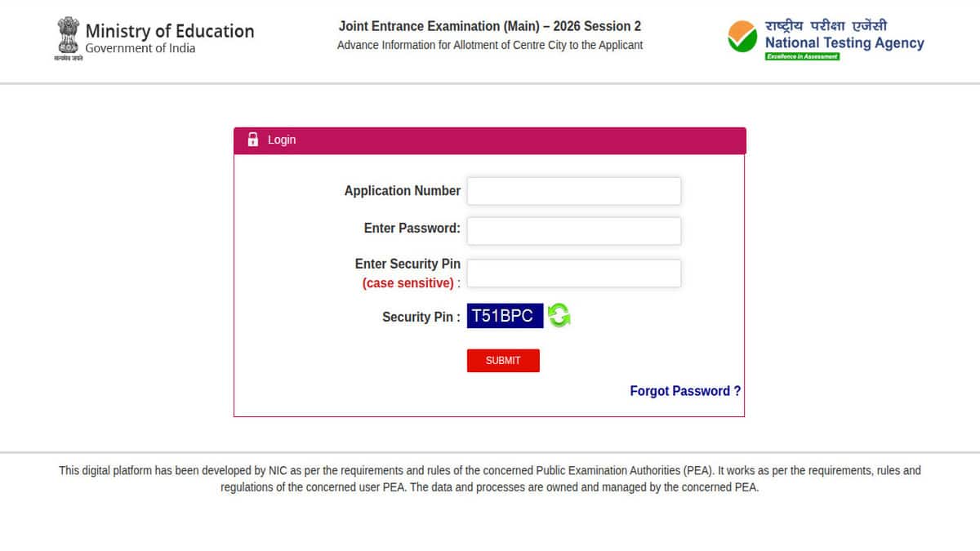This screenshot has width=980, height=551.
Task: Click the Advance Information for Allotment subtitle
Action: (490, 46)
